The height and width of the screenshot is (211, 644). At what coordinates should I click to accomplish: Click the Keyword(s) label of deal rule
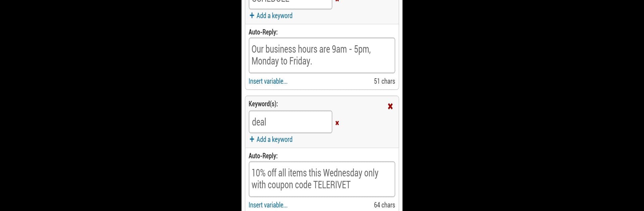pos(263,104)
